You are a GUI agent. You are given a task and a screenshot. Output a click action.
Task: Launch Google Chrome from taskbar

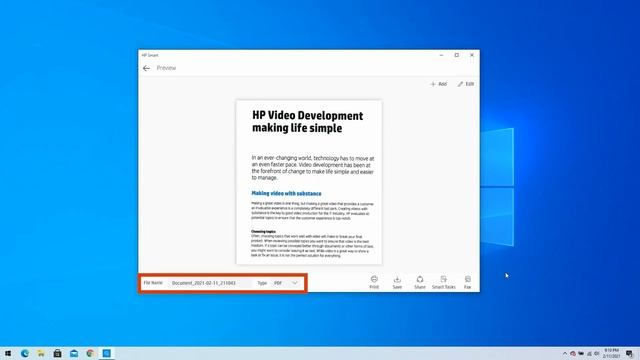(90, 353)
